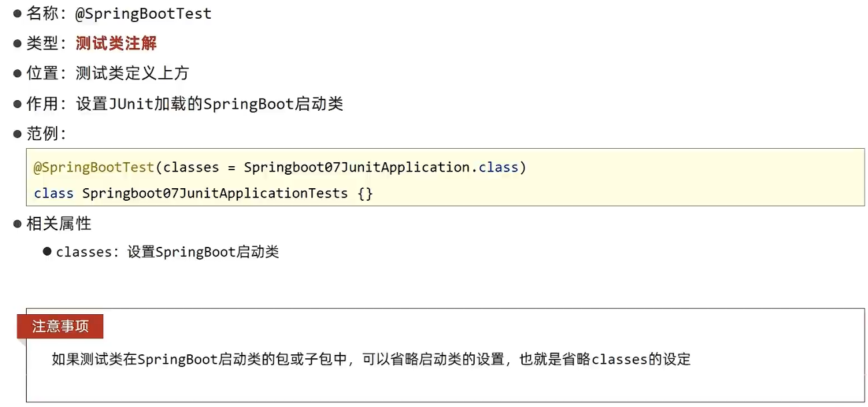Click the 相关属性 heading
Screen dimensions: 868x407
click(59, 224)
